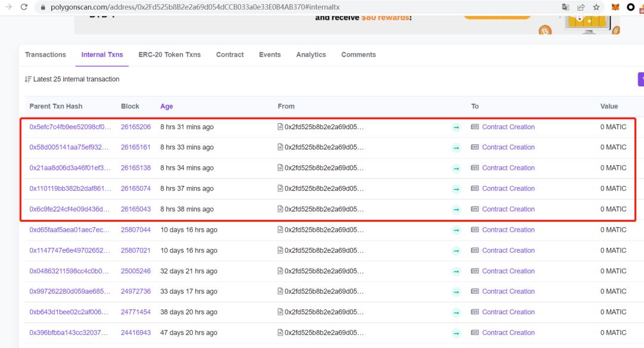Open parent txn 0x04863211598cc4c0b0
The image size is (644, 348).
tap(69, 271)
